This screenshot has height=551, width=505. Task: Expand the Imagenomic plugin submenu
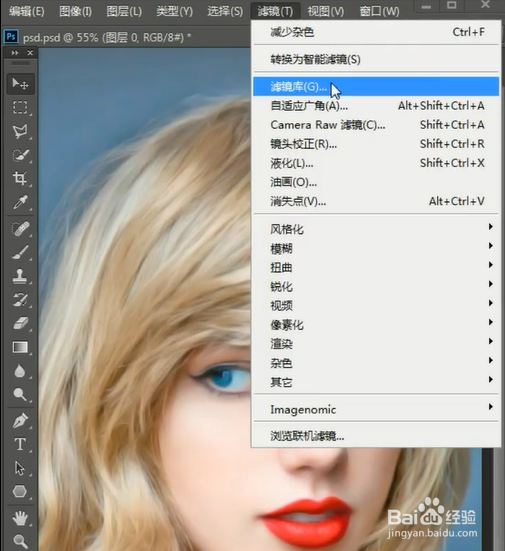[x=376, y=409]
